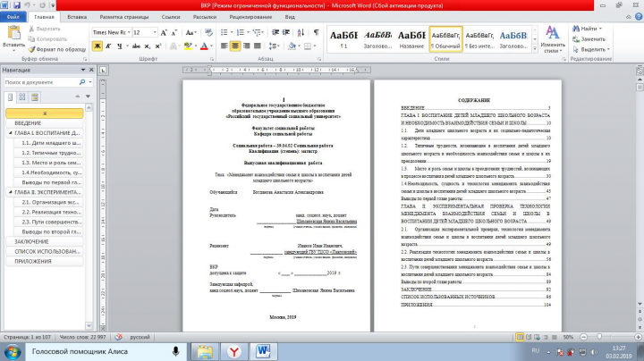Decrease font size icon
This screenshot has height=361, width=644.
coord(174,32)
